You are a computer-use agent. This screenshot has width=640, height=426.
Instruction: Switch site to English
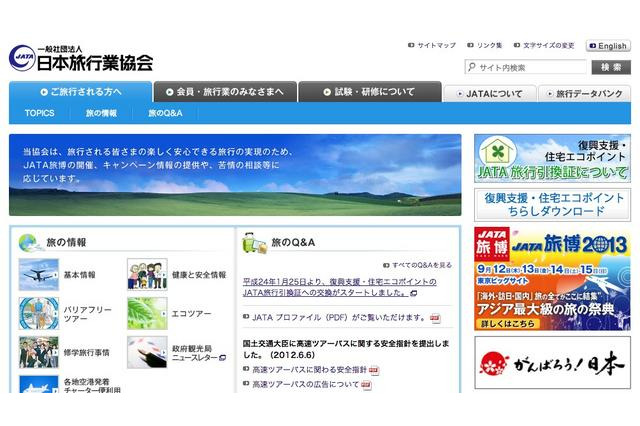pyautogui.click(x=608, y=46)
